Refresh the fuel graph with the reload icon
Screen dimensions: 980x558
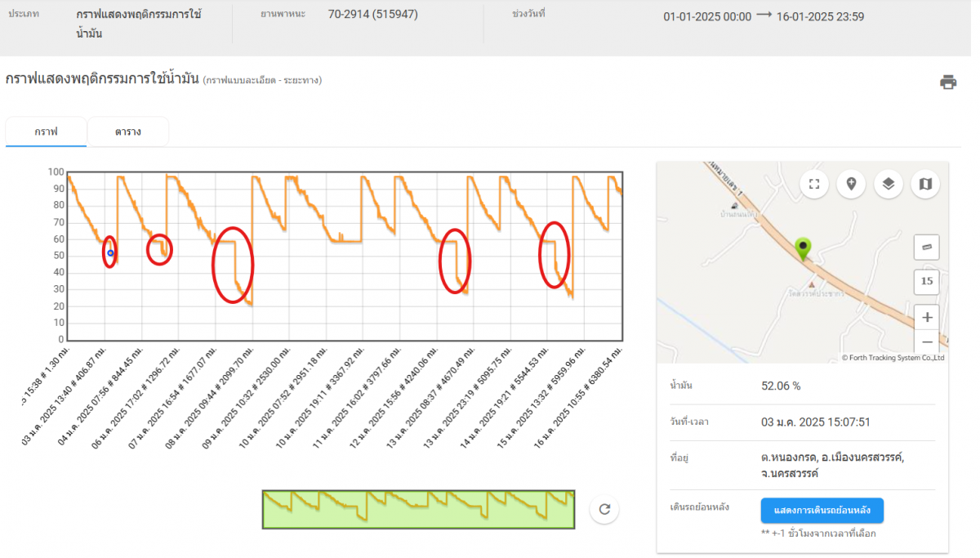pyautogui.click(x=604, y=508)
